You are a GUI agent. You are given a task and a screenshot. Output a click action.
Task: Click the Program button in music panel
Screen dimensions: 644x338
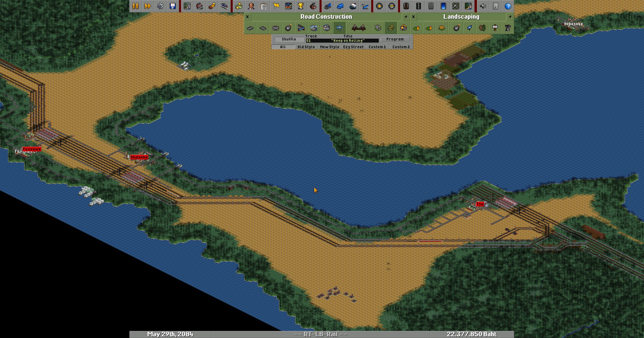pyautogui.click(x=395, y=39)
